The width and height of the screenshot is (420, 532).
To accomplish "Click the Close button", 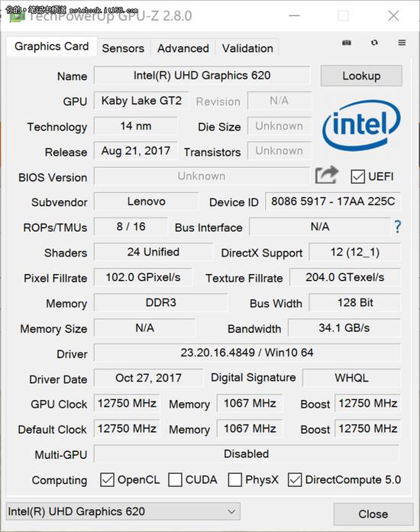I will point(373,514).
